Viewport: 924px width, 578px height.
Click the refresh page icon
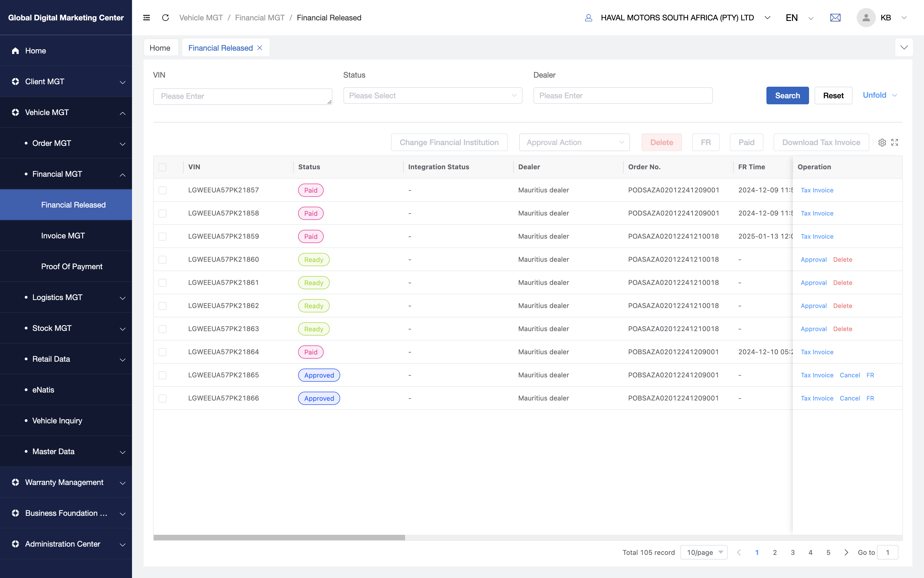point(165,18)
